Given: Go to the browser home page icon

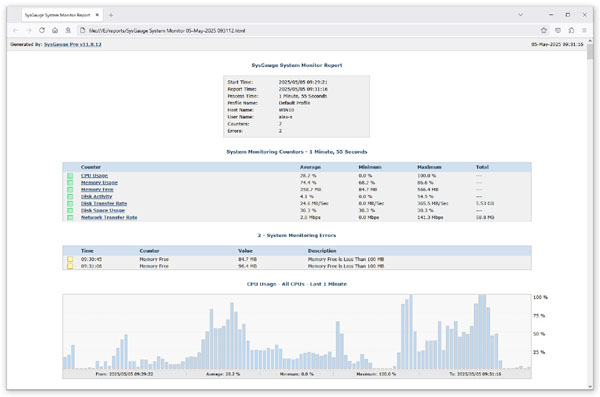Looking at the screenshot, I should [x=55, y=30].
